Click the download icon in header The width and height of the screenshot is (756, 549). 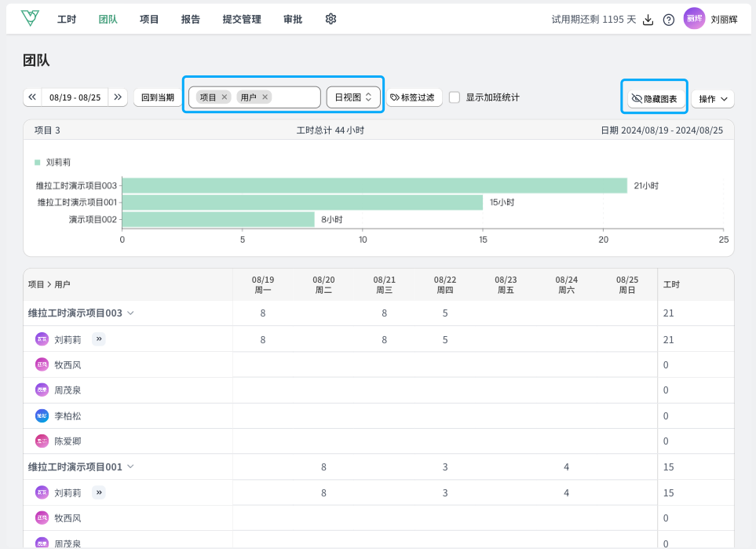[x=648, y=20]
